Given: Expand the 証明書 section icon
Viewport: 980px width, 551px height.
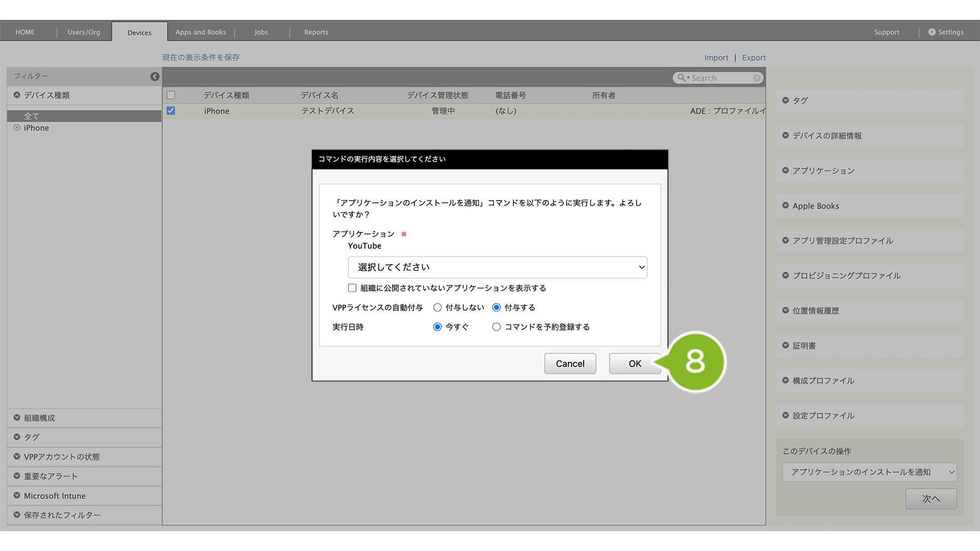Looking at the screenshot, I should point(785,345).
